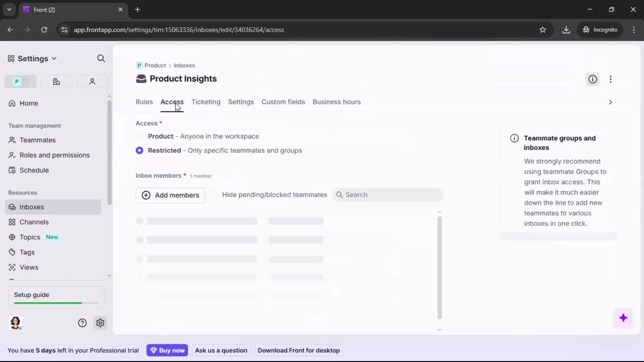Expand more tabs with the right chevron
The width and height of the screenshot is (644, 362).
coord(610,102)
